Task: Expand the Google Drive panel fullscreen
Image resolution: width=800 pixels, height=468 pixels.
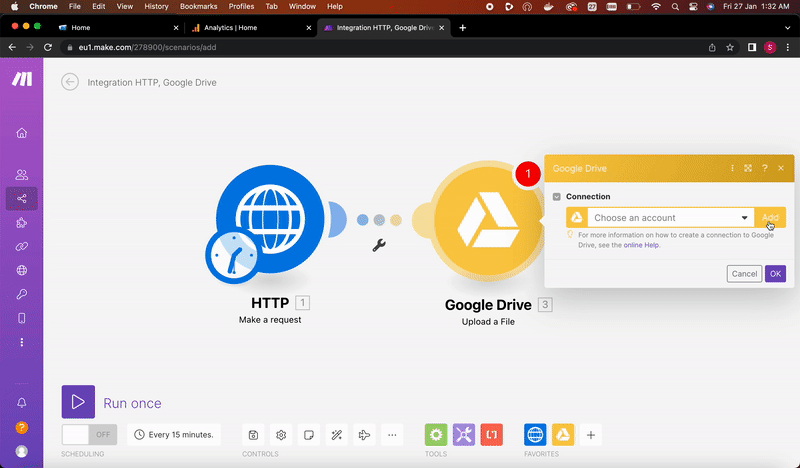Action: (748, 168)
